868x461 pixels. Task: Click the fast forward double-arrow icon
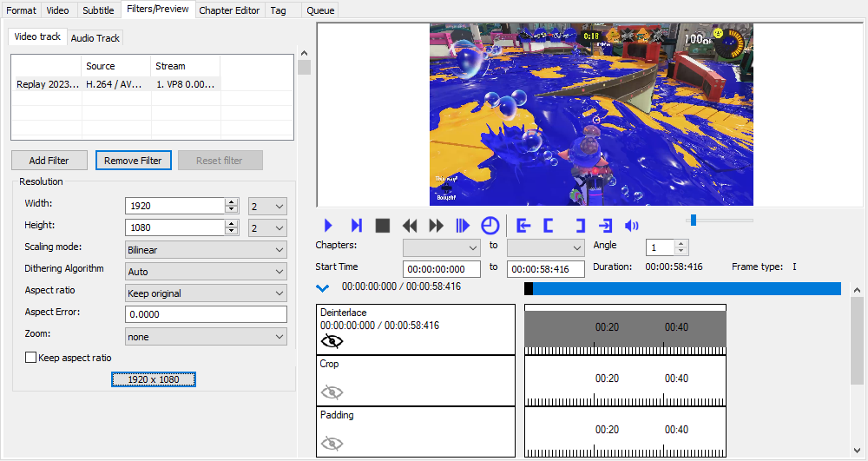(x=437, y=226)
